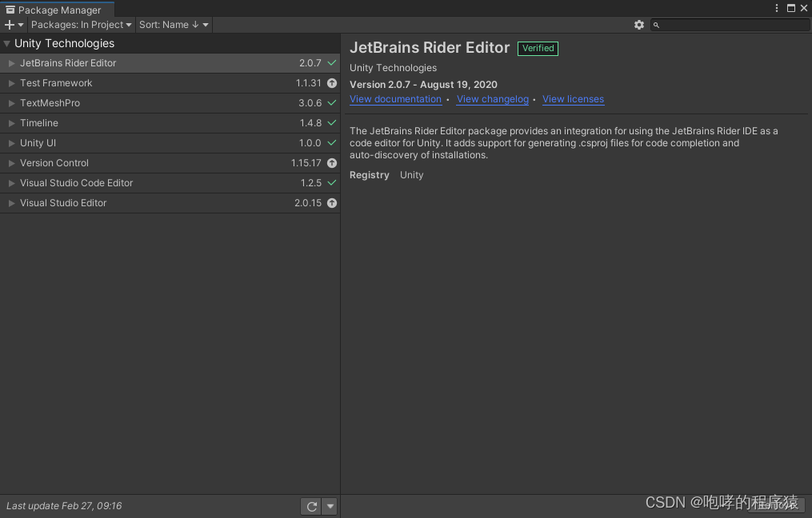Select the Visual Studio Editor package
This screenshot has width=812, height=518.
click(x=170, y=203)
